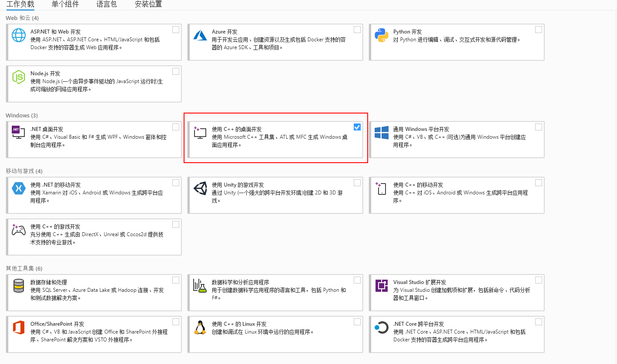Click the 其他工具集 (6) section header
Screen dimensions: 617x364
(24, 268)
